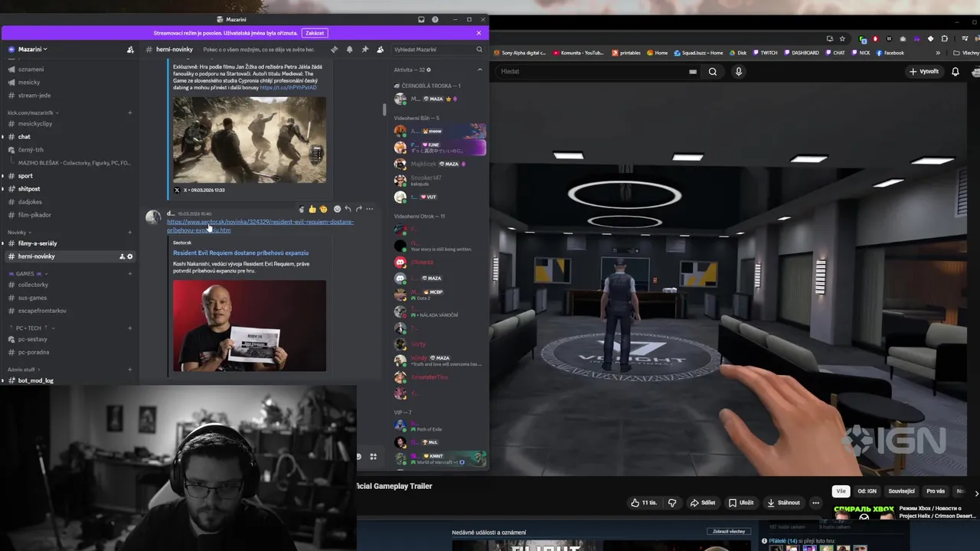Image resolution: width=980 pixels, height=551 pixels.
Task: Collapse the Novinky category
Action: coord(18,232)
